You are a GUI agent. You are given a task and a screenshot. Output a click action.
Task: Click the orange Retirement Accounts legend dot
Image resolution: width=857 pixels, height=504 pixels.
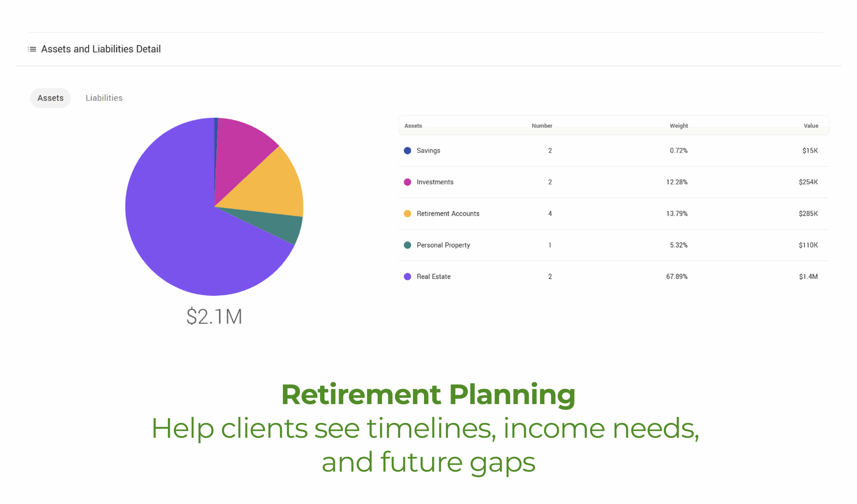pyautogui.click(x=407, y=214)
